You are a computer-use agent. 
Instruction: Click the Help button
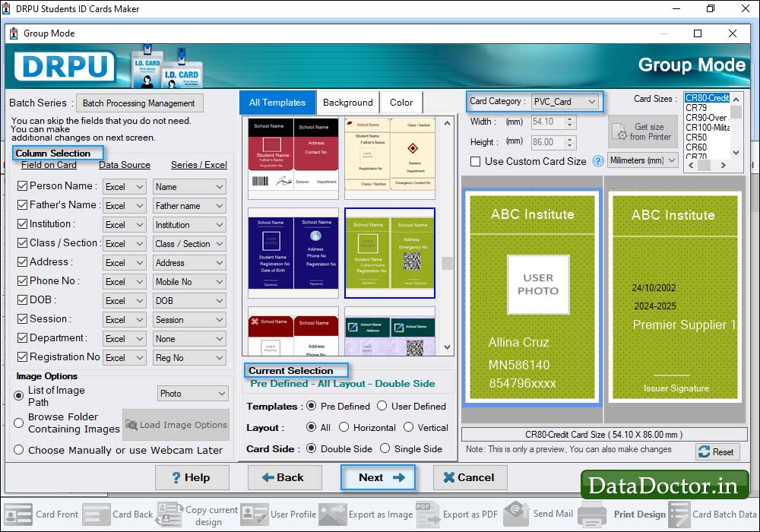pyautogui.click(x=191, y=477)
